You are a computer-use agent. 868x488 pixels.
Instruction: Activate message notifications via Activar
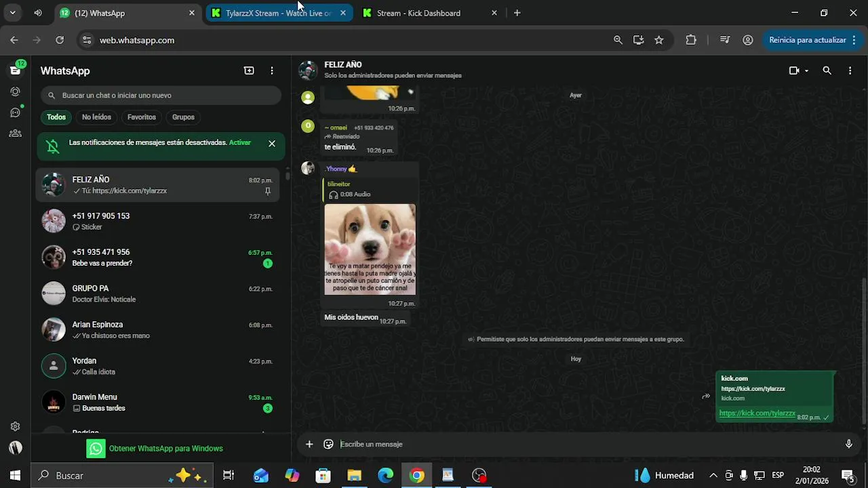click(240, 142)
